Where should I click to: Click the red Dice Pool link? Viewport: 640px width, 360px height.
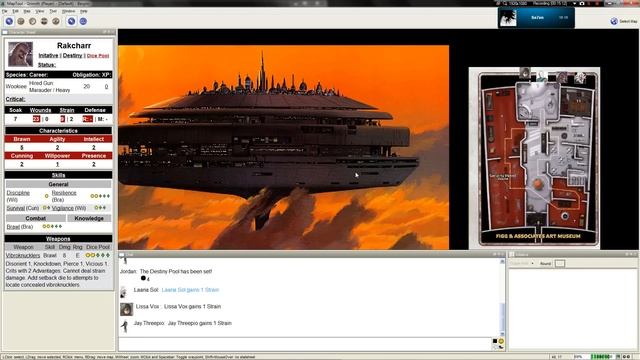98,56
